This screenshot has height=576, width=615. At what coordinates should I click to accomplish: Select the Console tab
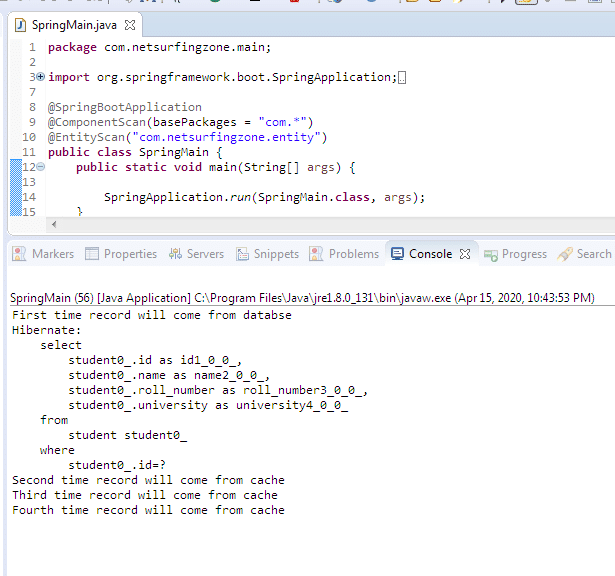tap(421, 254)
